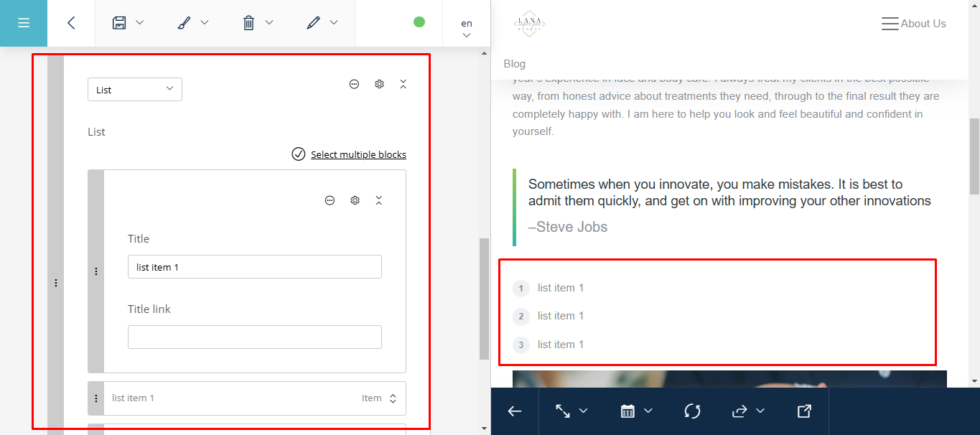980x435 pixels.
Task: Click the Title text field
Action: click(x=255, y=267)
